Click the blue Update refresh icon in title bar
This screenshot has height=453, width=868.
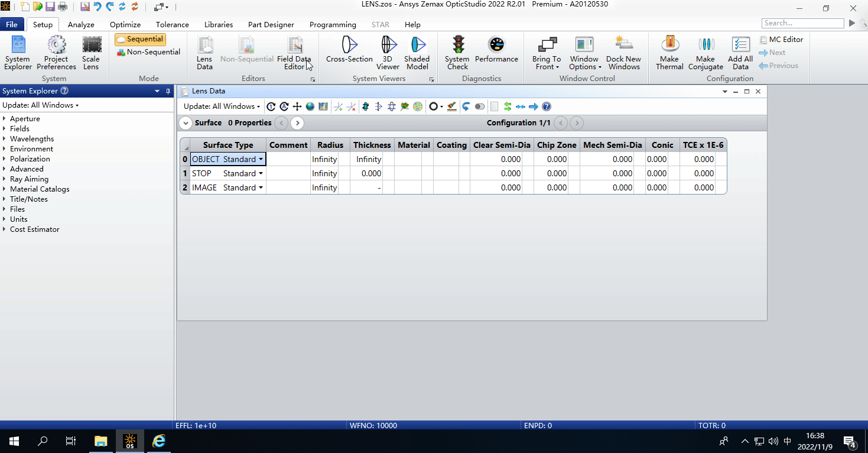pos(122,7)
